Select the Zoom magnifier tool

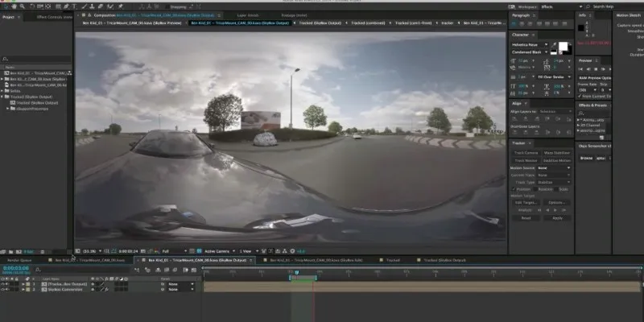[22, 6]
